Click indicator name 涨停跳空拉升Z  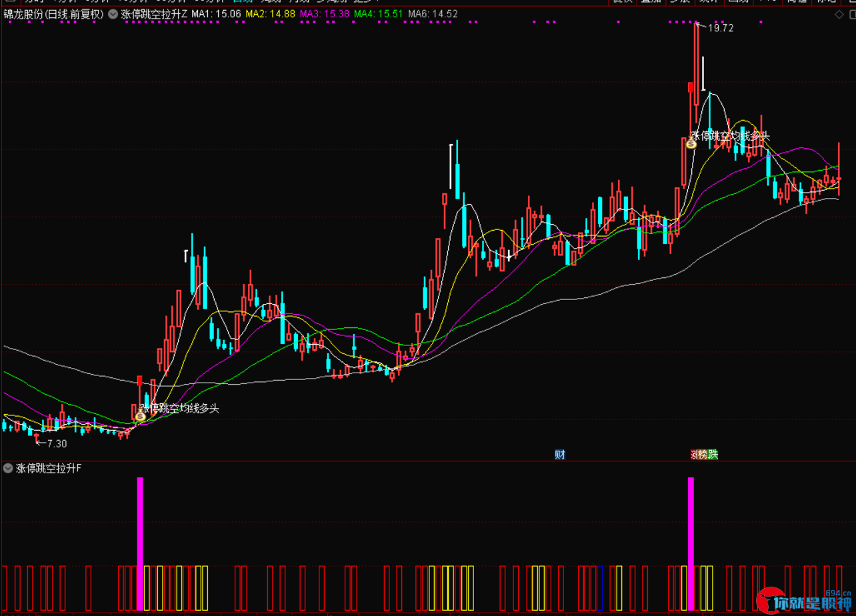pyautogui.click(x=154, y=14)
